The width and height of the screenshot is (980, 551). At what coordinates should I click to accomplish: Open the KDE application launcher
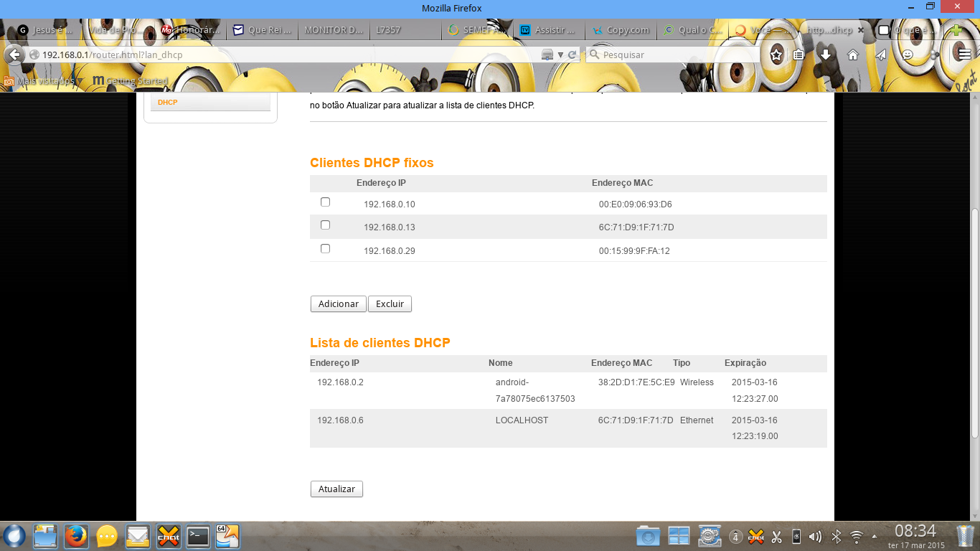tap(14, 536)
